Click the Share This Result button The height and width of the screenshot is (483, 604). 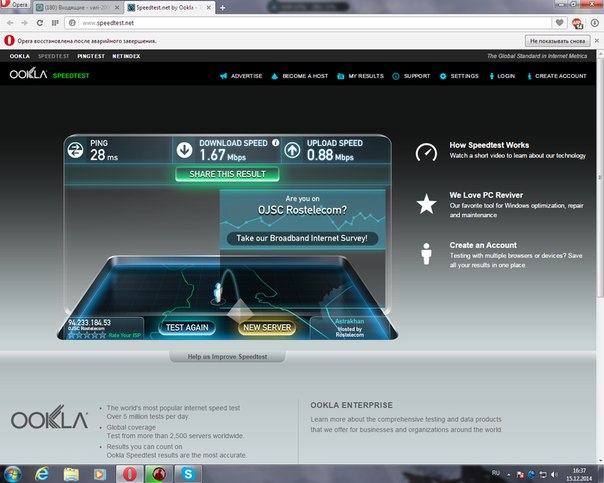[x=227, y=174]
